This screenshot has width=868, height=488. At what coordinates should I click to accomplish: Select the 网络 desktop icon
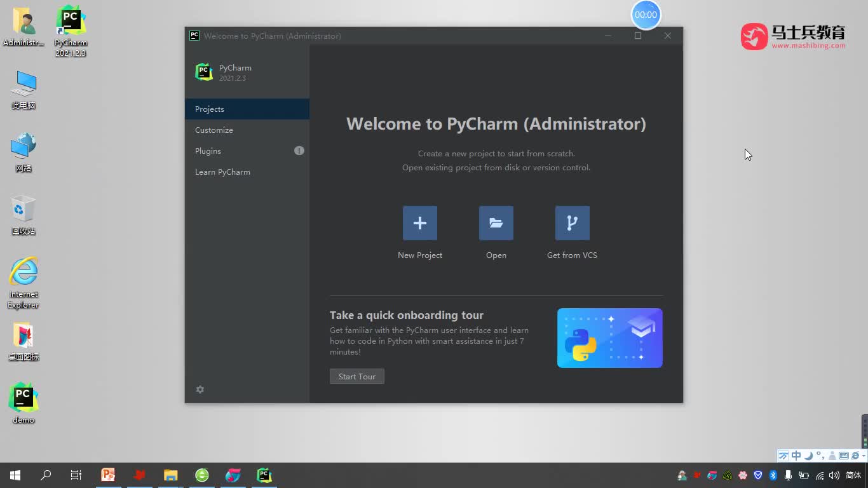coord(24,153)
